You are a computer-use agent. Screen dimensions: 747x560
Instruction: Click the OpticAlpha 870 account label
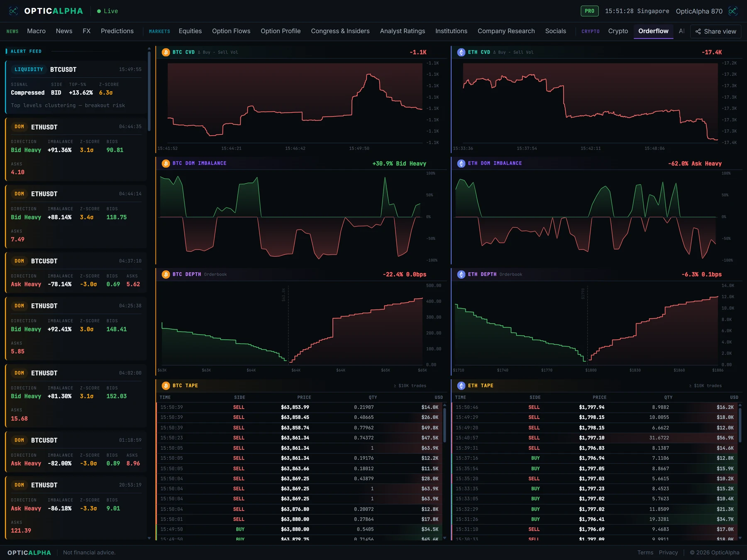[x=699, y=11]
